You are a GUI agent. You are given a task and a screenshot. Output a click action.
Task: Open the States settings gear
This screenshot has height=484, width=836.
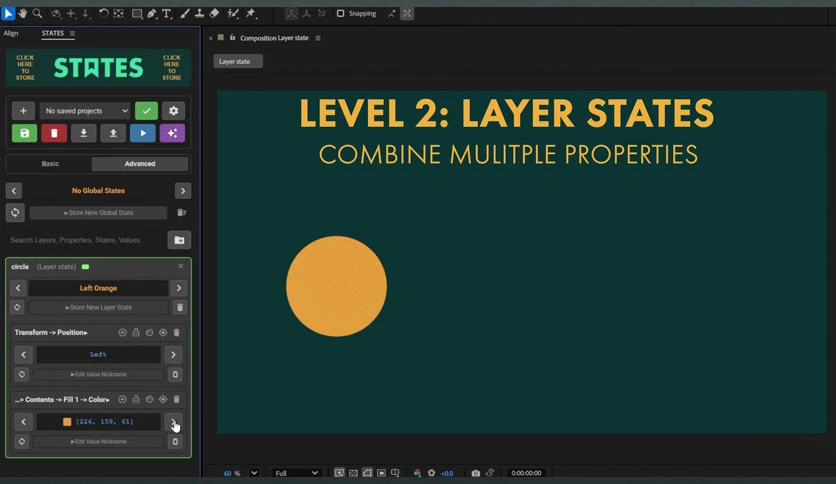tap(173, 110)
